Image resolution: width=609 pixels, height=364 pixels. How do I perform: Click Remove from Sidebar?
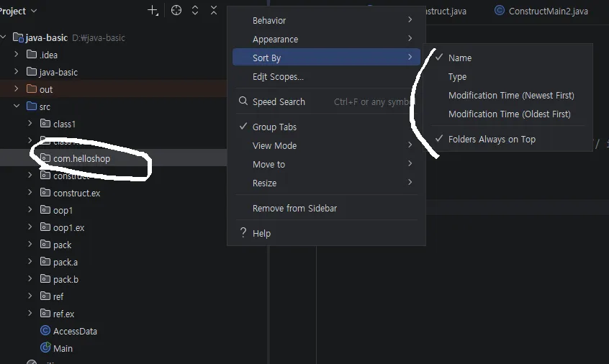294,209
